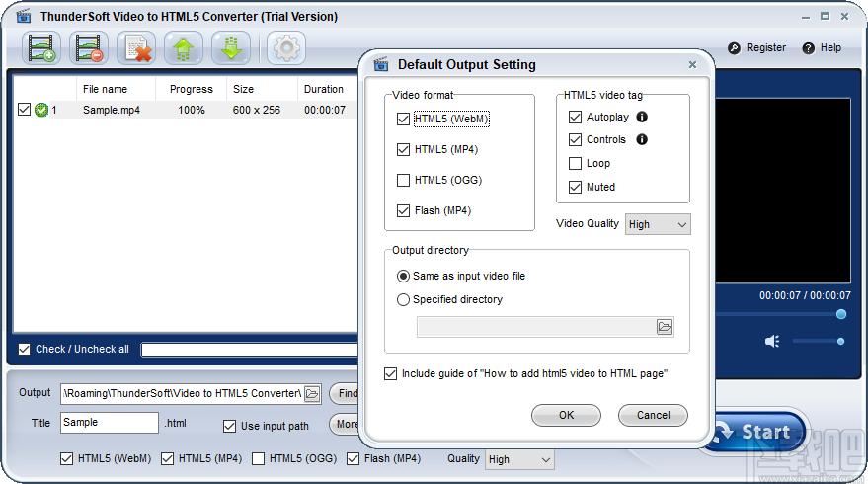Uncheck HTML5 (WebM) in dialog Video format
The height and width of the screenshot is (484, 868).
[x=403, y=119]
